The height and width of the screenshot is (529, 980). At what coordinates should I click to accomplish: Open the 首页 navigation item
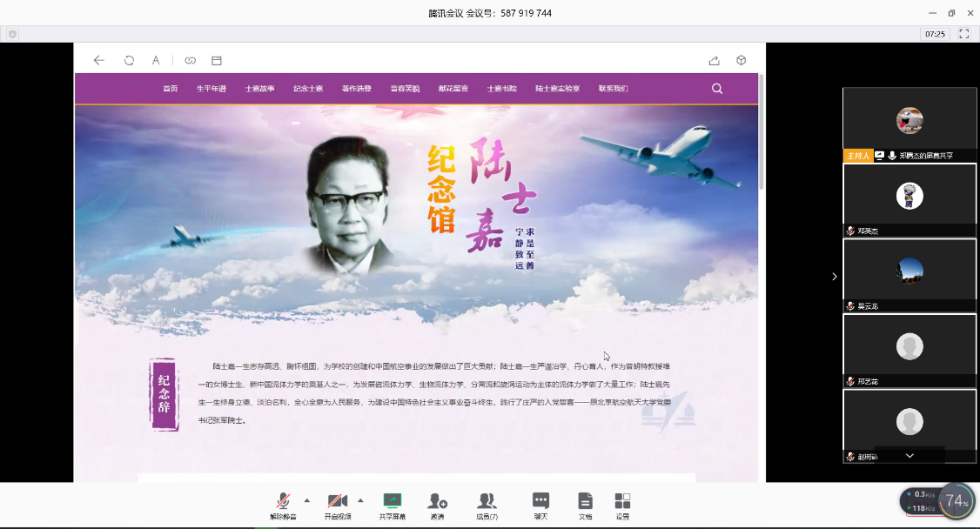click(171, 89)
